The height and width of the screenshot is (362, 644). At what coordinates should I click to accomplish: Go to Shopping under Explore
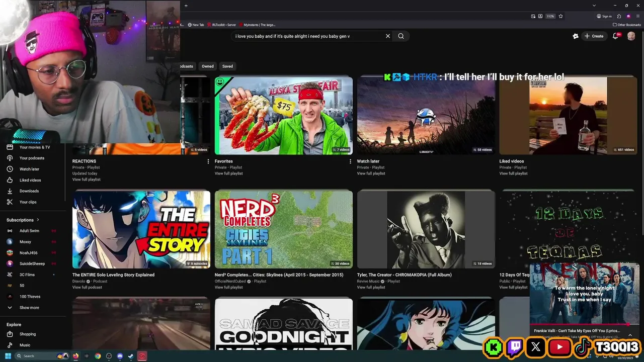click(33, 334)
